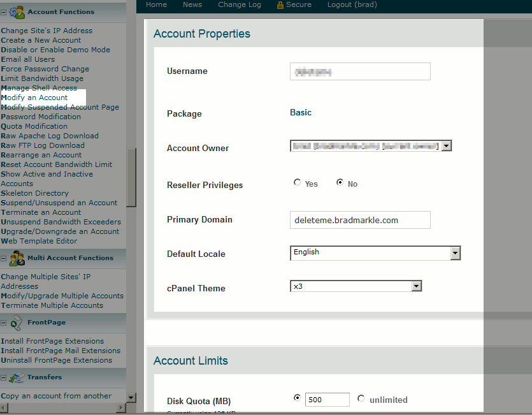Screen dimensions: 532x415
Task: Click the Account Functions gear-person icon
Action: click(17, 12)
